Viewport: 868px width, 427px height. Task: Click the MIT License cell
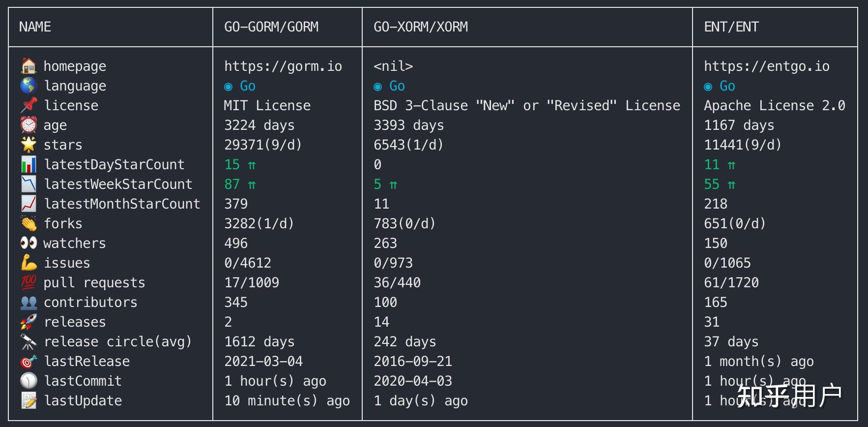click(x=267, y=105)
